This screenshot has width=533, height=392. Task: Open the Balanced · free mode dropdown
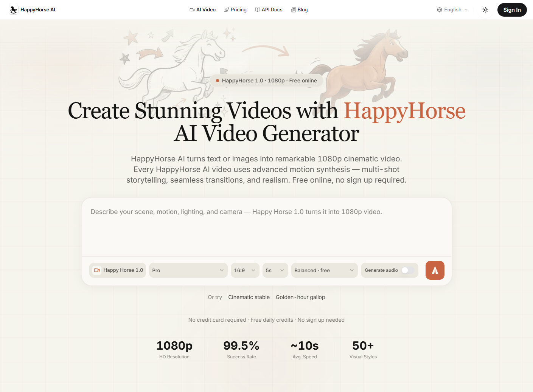(x=324, y=270)
